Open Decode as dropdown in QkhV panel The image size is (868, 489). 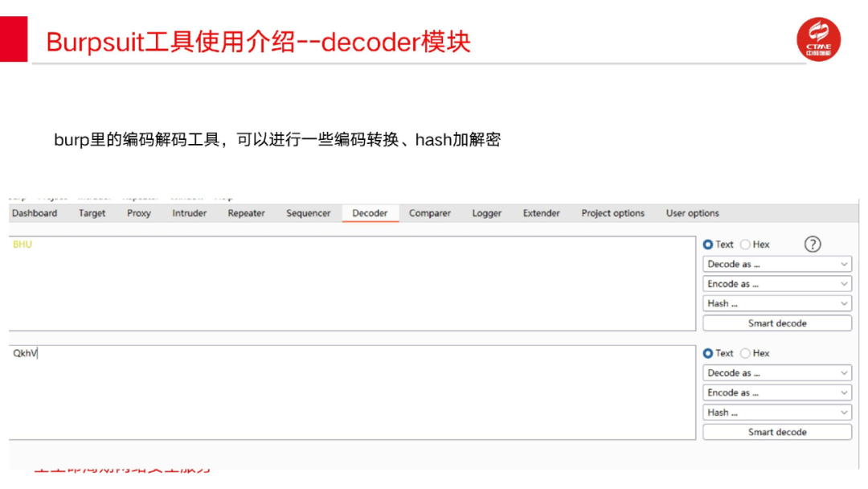(777, 373)
